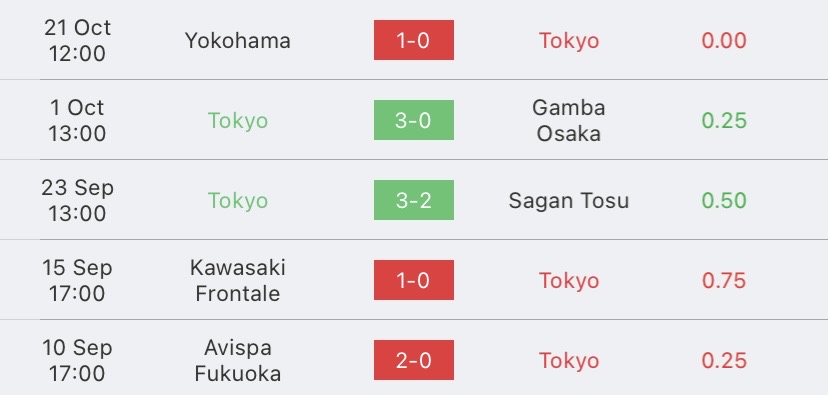Image resolution: width=828 pixels, height=395 pixels.
Task: Click red Tokyo in the 10 Sep row
Action: click(x=569, y=361)
